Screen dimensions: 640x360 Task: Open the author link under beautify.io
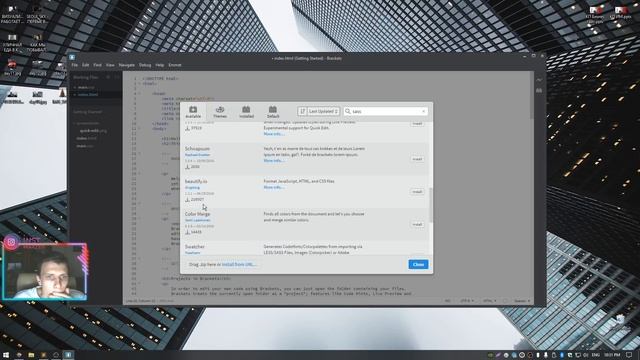click(x=192, y=187)
